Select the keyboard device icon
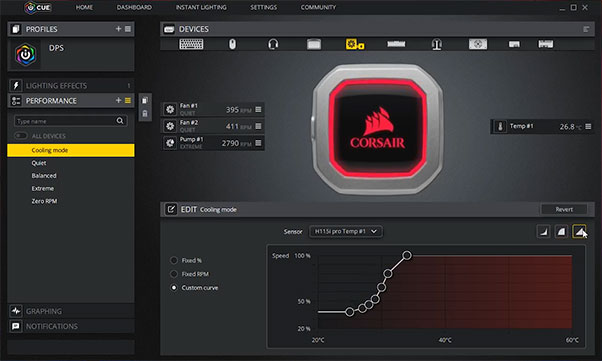Screen dimensions: 602x361 pyautogui.click(x=191, y=44)
